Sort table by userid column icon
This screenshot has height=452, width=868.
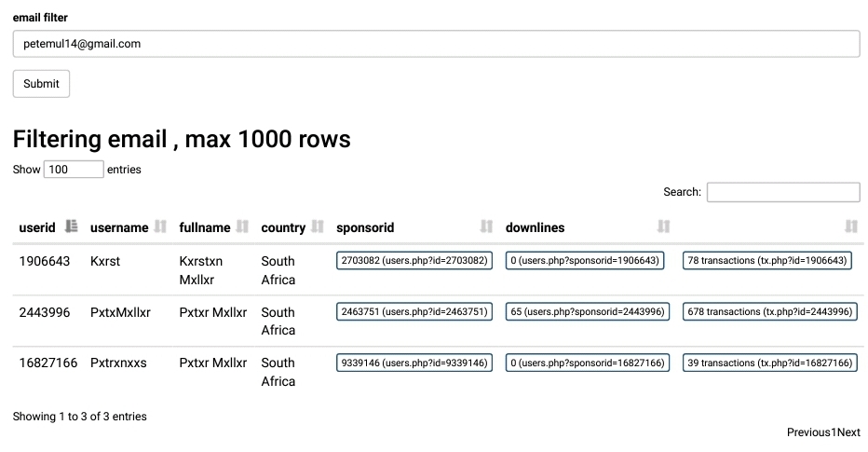[x=71, y=226]
